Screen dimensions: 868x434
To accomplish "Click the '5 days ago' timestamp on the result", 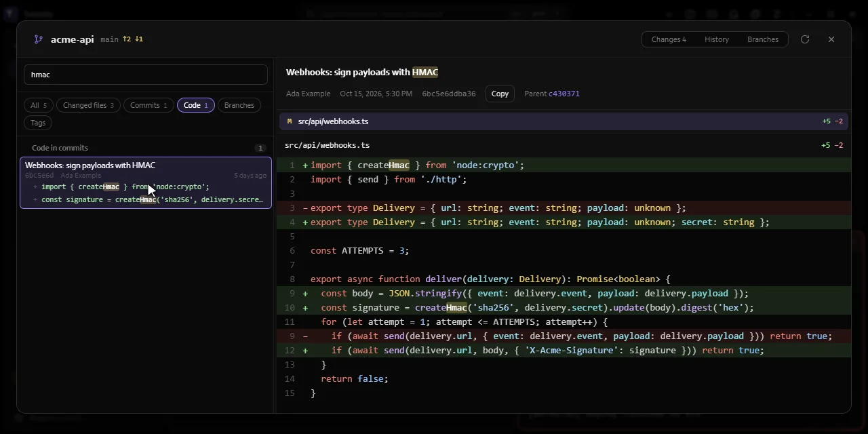I will click(250, 176).
